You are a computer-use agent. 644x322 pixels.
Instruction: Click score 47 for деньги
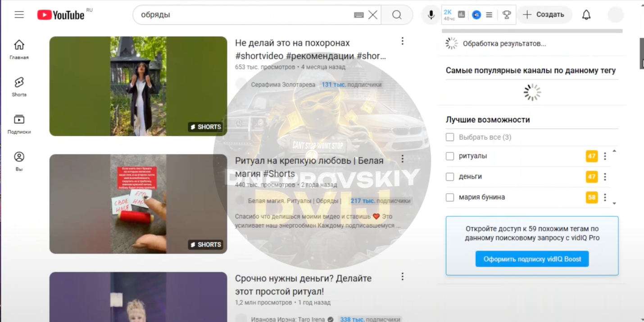[592, 177]
